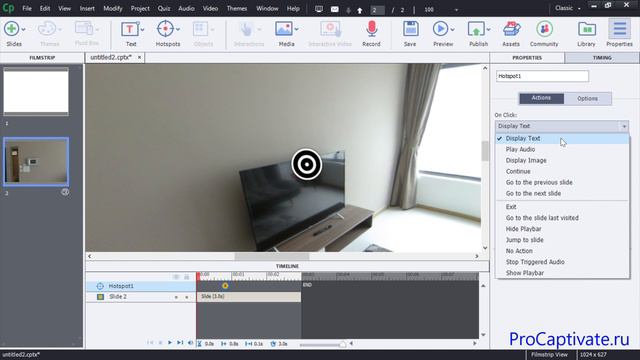Click the Publish icon

point(476,30)
